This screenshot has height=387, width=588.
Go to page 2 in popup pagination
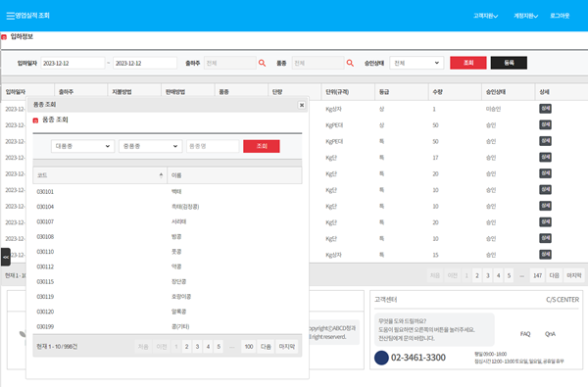[x=187, y=347]
